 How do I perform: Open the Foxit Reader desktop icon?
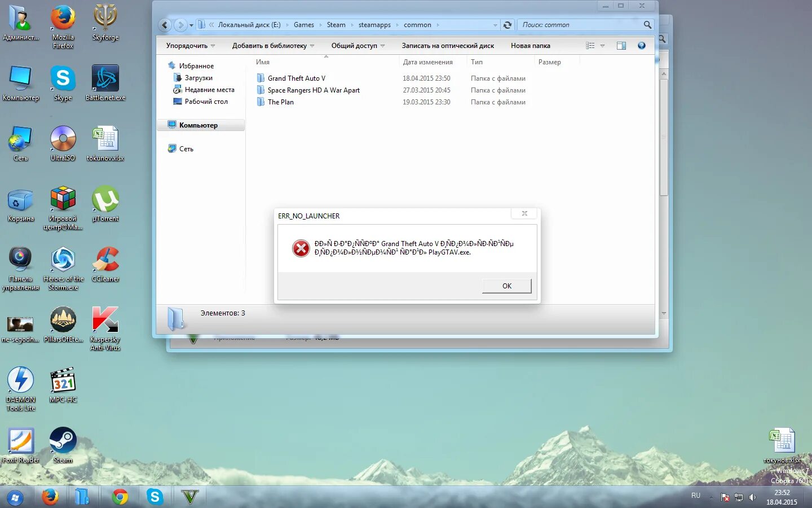[21, 446]
